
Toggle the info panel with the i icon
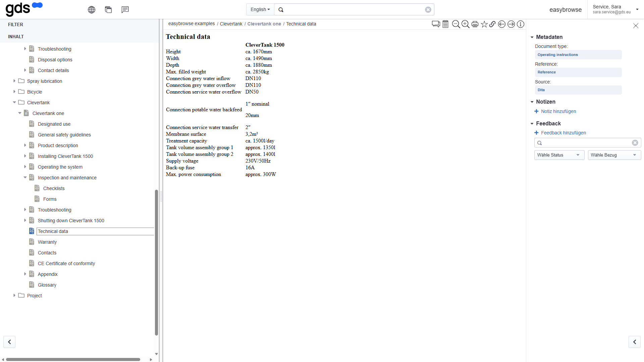tap(521, 24)
